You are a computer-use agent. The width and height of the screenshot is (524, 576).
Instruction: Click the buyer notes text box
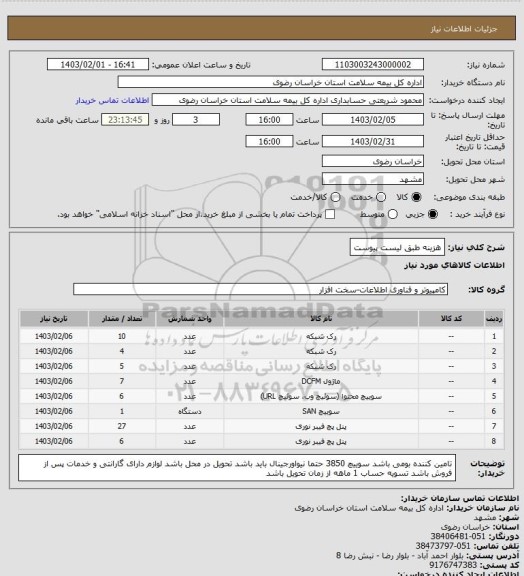coord(237,468)
